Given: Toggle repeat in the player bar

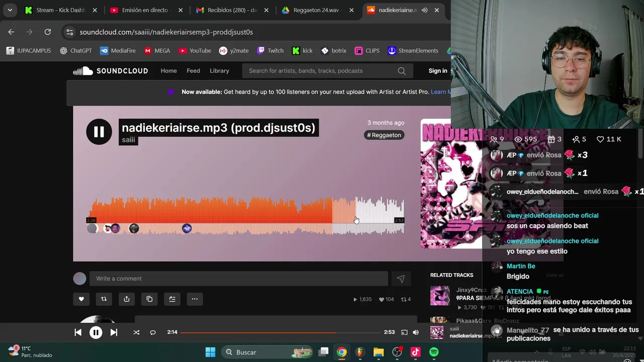Looking at the screenshot, I should pyautogui.click(x=153, y=332).
